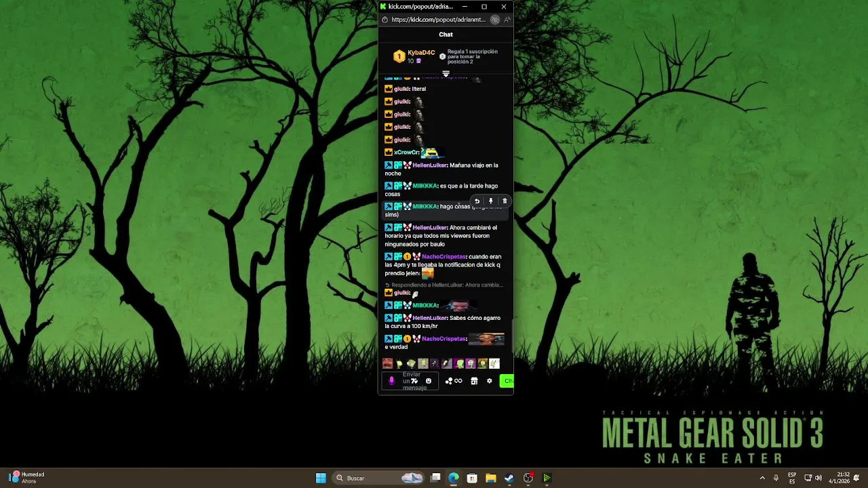The width and height of the screenshot is (868, 488).
Task: Click the message input field 'Enviar un mensaje'
Action: click(x=411, y=381)
